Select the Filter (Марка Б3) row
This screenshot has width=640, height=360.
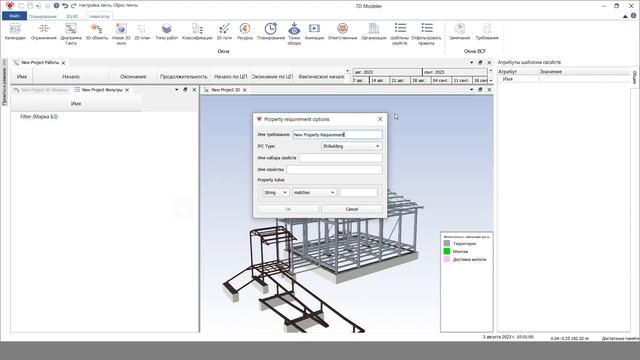[x=39, y=117]
